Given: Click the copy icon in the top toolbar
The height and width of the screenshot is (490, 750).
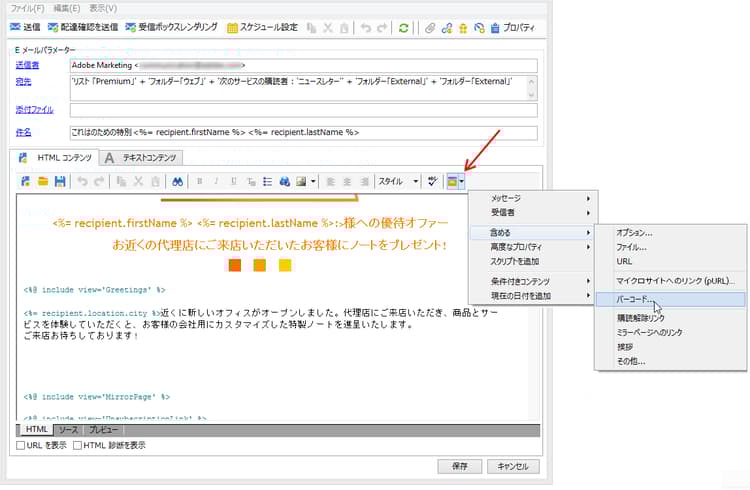Looking at the screenshot, I should point(311,28).
